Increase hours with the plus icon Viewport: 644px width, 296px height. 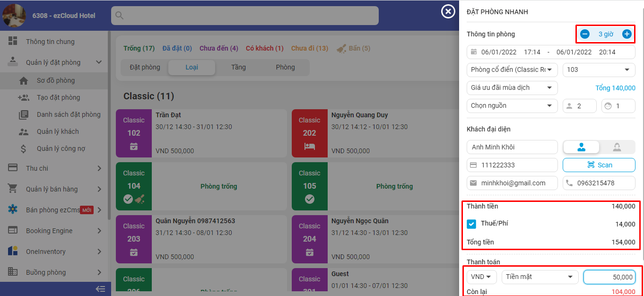coord(627,34)
